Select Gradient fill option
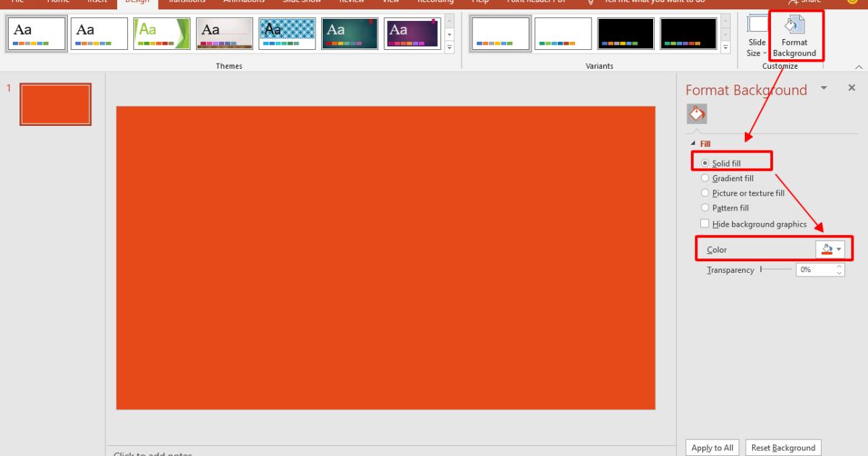868x456 pixels. [727, 178]
